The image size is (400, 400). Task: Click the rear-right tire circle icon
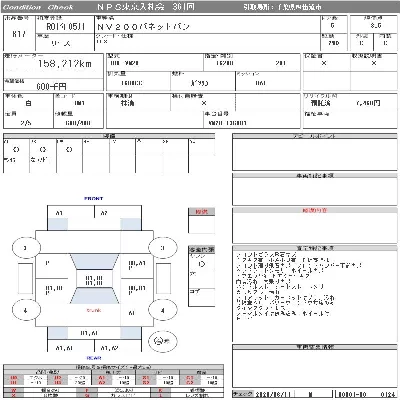click(x=162, y=310)
